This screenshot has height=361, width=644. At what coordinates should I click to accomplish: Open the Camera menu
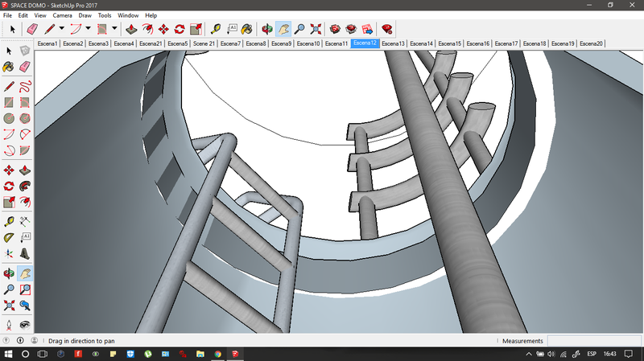coord(62,15)
